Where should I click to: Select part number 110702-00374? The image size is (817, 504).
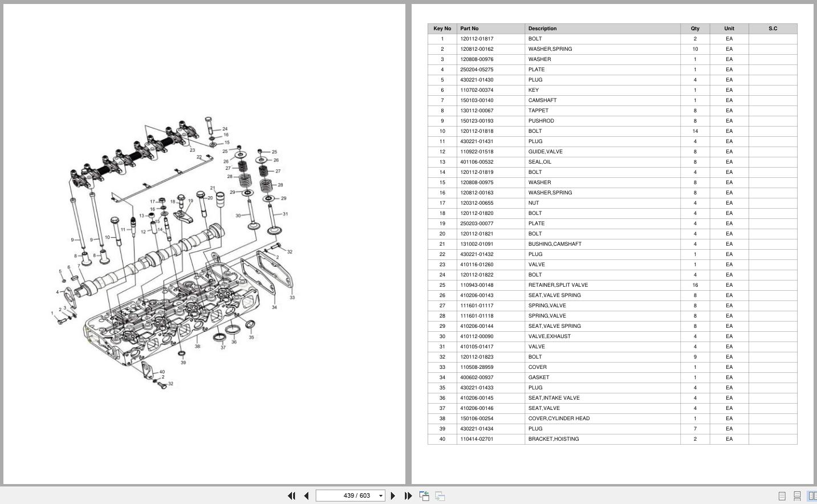click(477, 90)
